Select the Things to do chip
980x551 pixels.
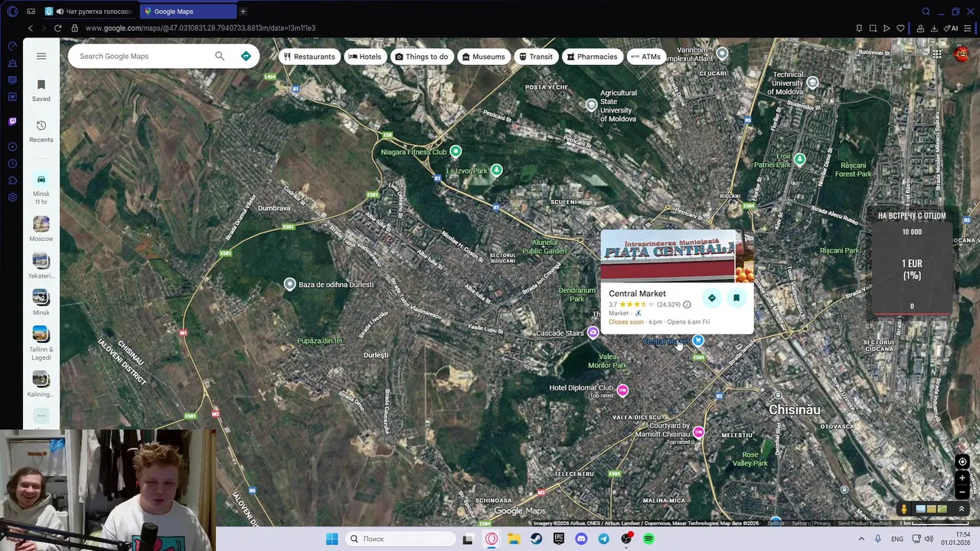click(421, 57)
